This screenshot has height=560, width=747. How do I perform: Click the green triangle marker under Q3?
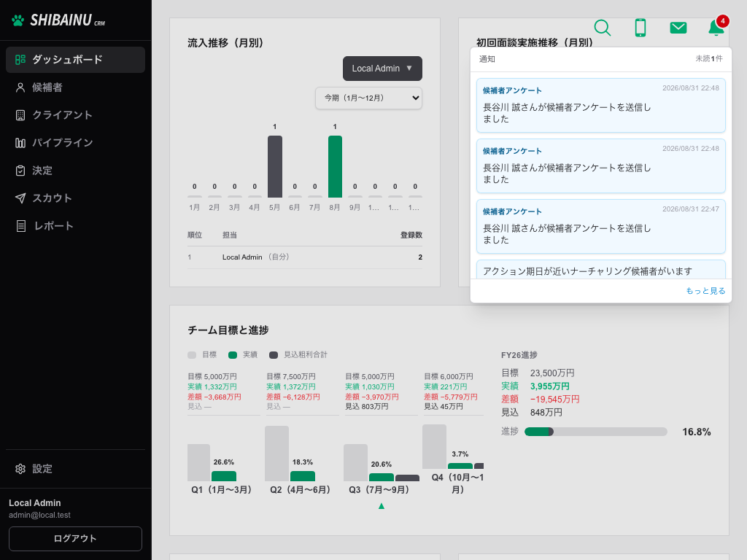(381, 506)
